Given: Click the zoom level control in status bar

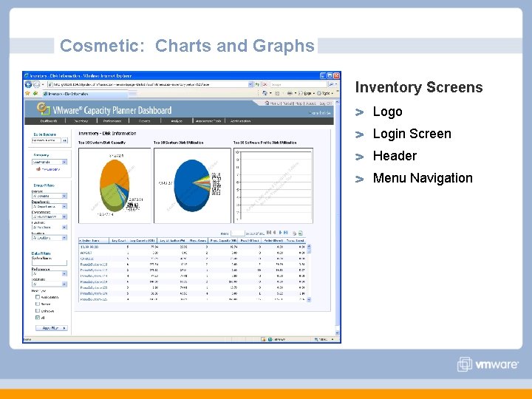Looking at the screenshot, I should coord(324,339).
